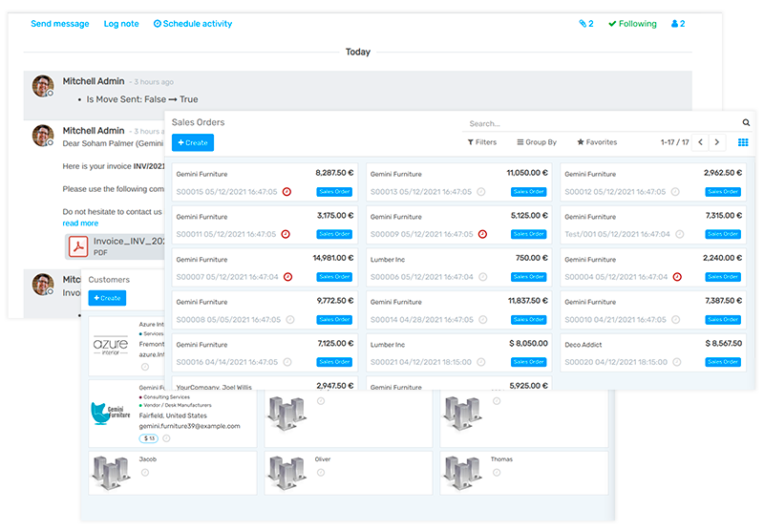The width and height of the screenshot is (764, 532).
Task: Click Sales Order badge on S00015 card
Action: pos(335,192)
